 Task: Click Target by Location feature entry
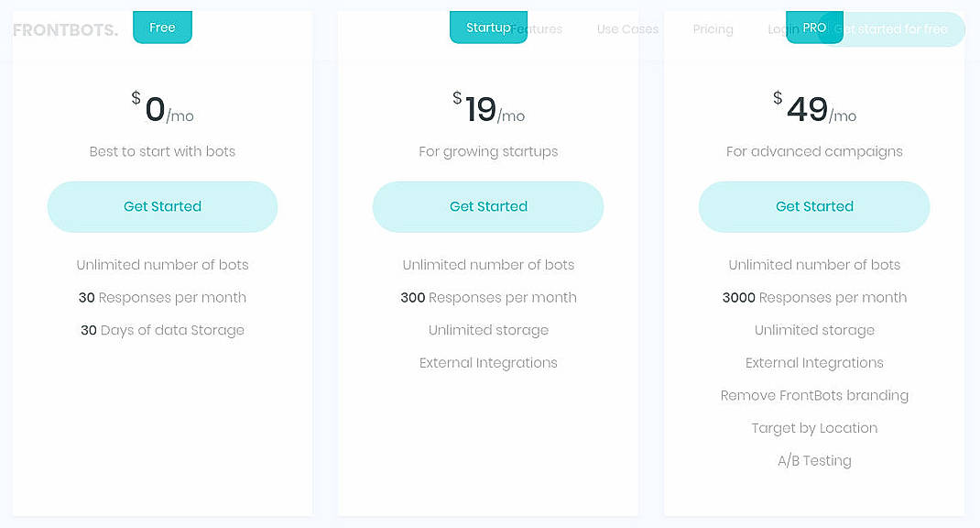(814, 428)
